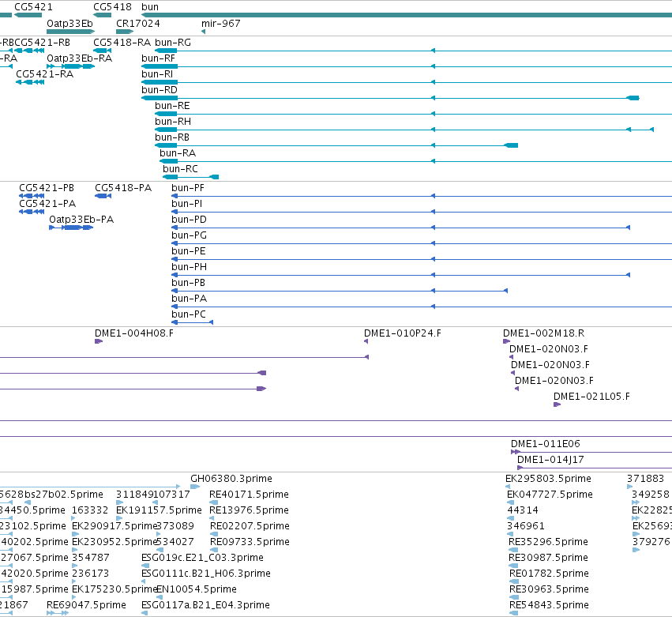This screenshot has height=617, width=672.
Task: Select the CG5418-RA transcript label
Action: (122, 43)
